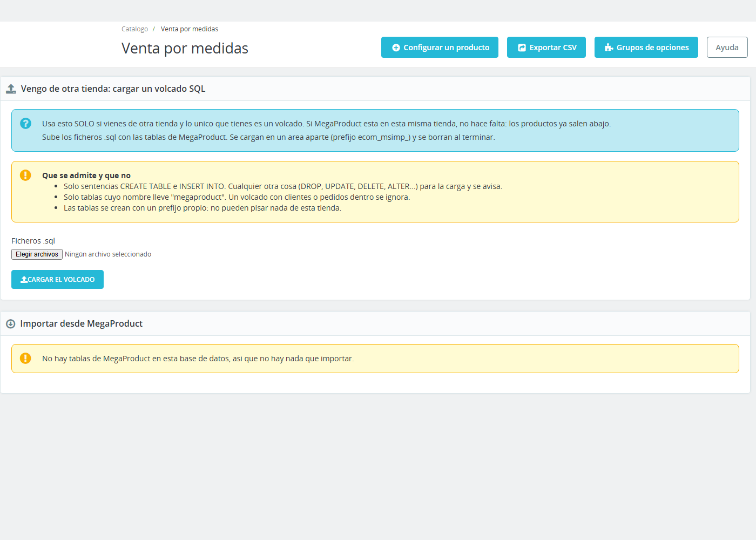756x540 pixels.
Task: Click the Las tablas se crean bullet
Action: [202, 208]
